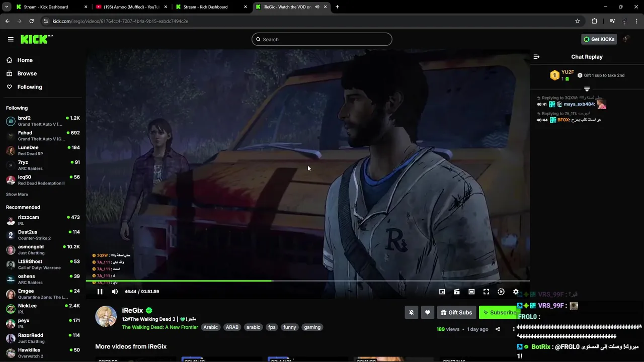Reload the page
Viewport: 644px width, 362px height.
point(31,21)
